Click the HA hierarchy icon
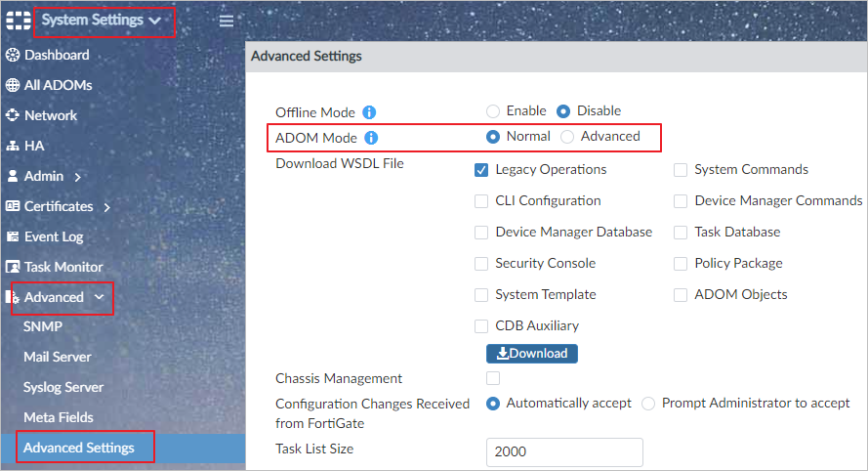Screen dimensions: 868x471 12,146
